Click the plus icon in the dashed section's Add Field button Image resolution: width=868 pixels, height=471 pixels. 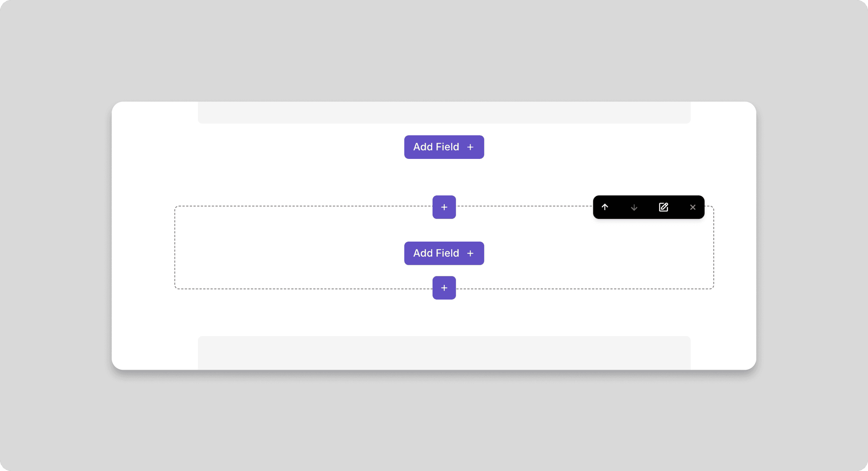[471, 253]
